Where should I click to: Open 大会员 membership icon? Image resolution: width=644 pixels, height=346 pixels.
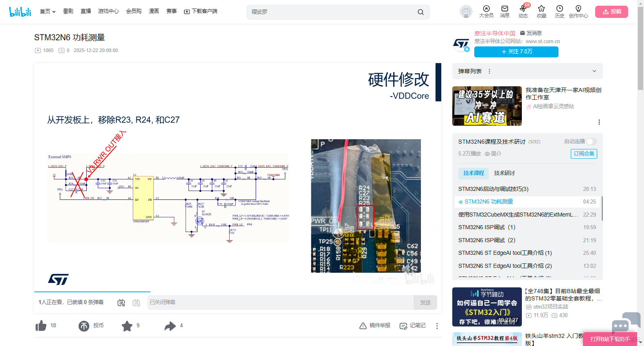tap(486, 12)
